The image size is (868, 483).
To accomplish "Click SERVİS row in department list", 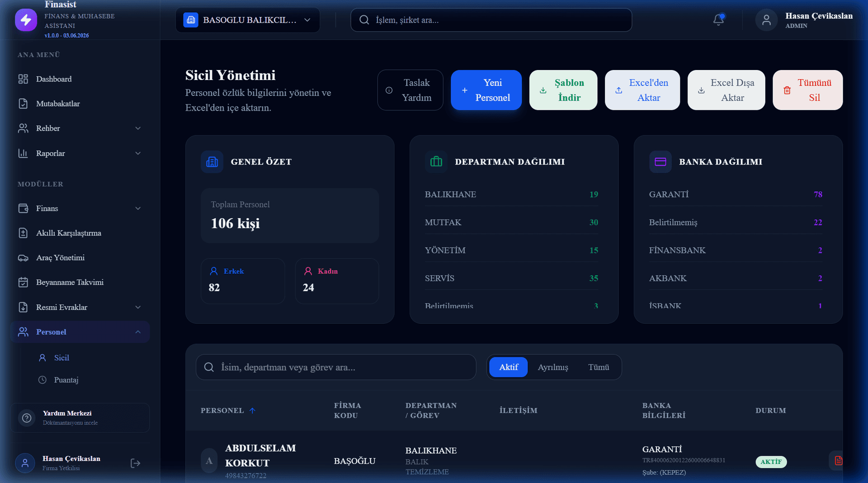I will 511,278.
